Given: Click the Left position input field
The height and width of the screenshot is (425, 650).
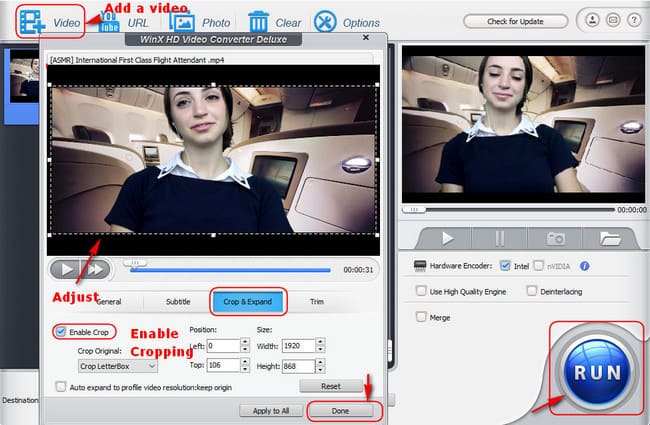Looking at the screenshot, I should pos(224,346).
